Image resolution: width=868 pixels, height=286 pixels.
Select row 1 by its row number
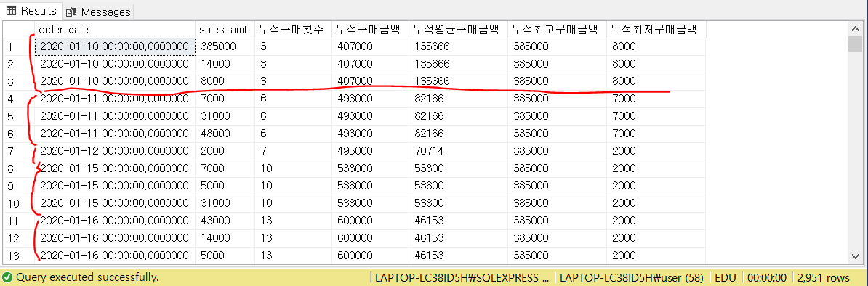(x=18, y=47)
